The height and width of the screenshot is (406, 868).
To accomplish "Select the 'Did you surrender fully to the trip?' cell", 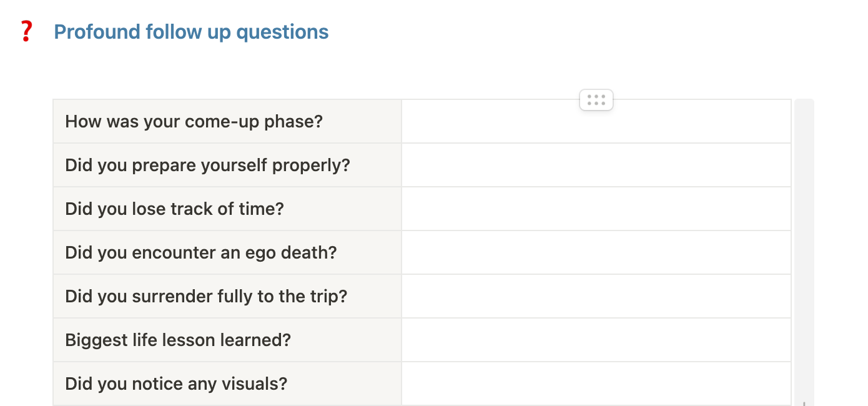I will coord(227,296).
